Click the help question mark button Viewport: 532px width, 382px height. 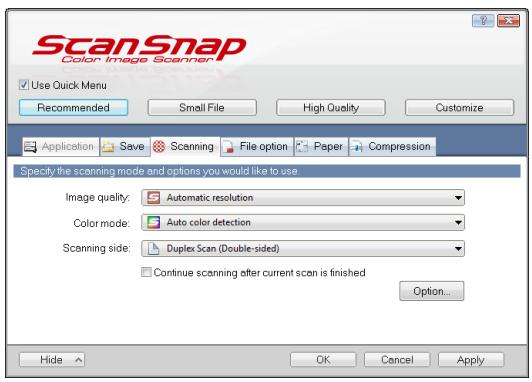click(x=483, y=21)
